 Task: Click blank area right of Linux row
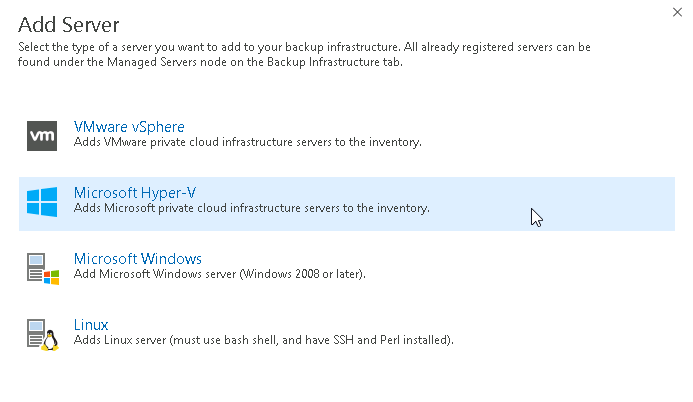click(580, 334)
